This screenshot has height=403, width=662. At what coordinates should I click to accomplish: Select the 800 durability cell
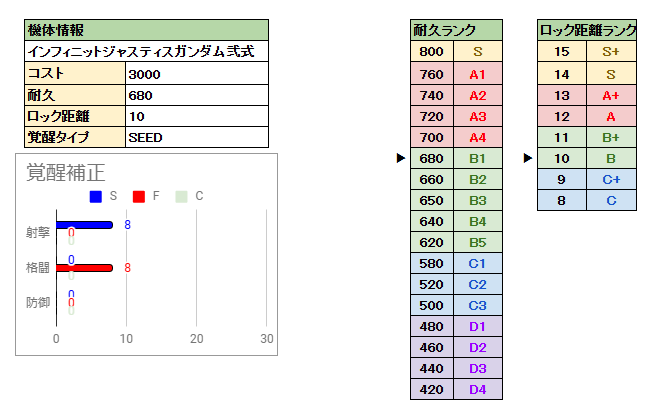pos(432,51)
